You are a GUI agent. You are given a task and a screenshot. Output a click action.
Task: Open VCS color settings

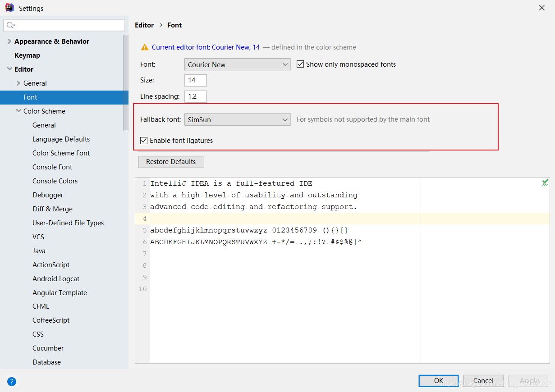(38, 237)
